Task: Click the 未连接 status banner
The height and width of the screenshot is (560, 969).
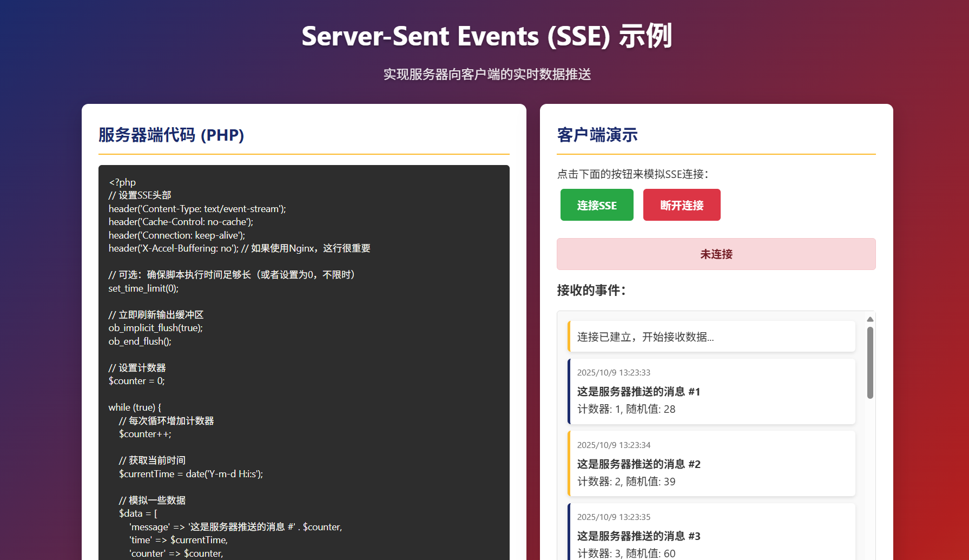Action: [715, 254]
